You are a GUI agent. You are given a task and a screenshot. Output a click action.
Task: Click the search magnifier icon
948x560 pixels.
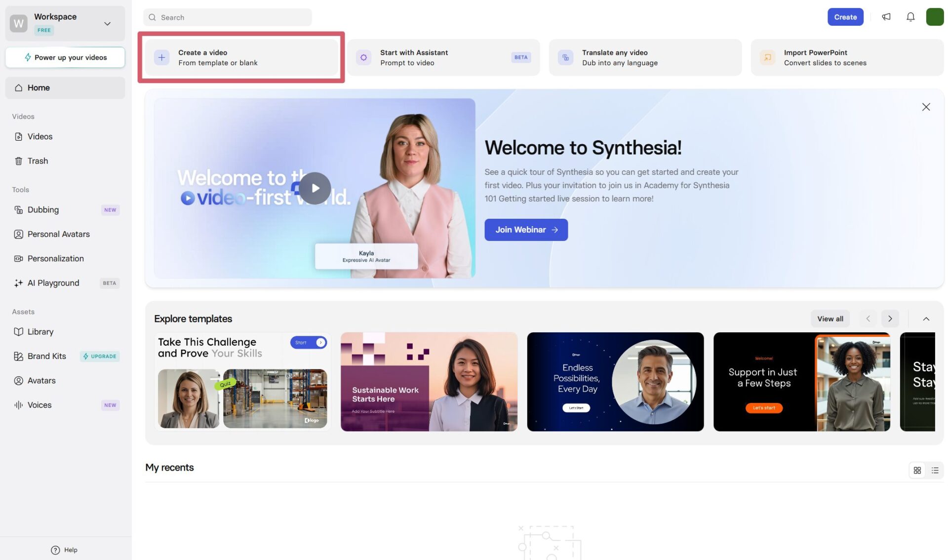click(x=152, y=17)
